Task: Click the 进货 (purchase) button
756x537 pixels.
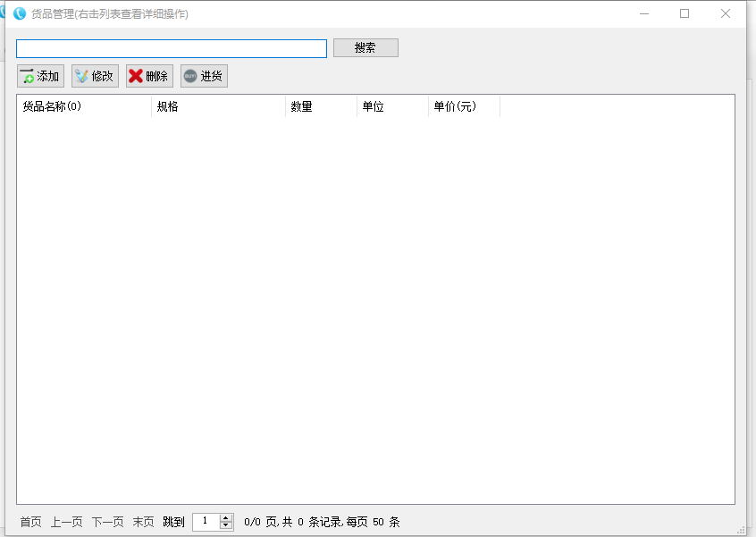Action: 204,76
